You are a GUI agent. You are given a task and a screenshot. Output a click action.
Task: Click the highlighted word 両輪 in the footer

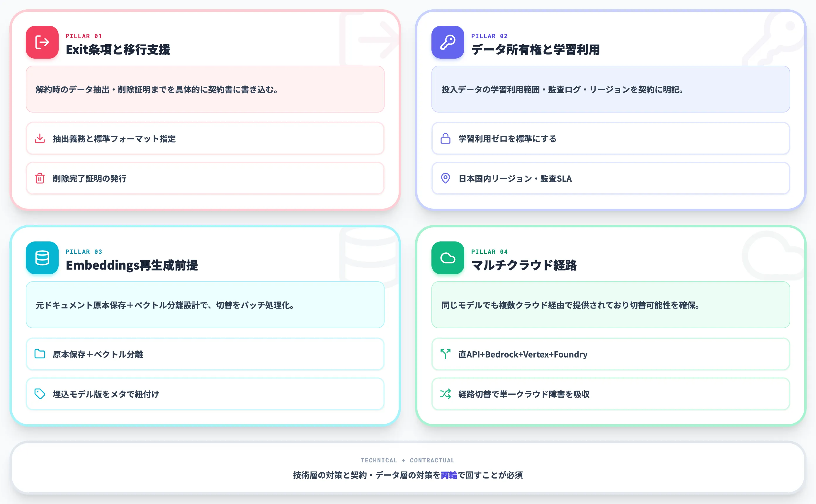click(449, 475)
